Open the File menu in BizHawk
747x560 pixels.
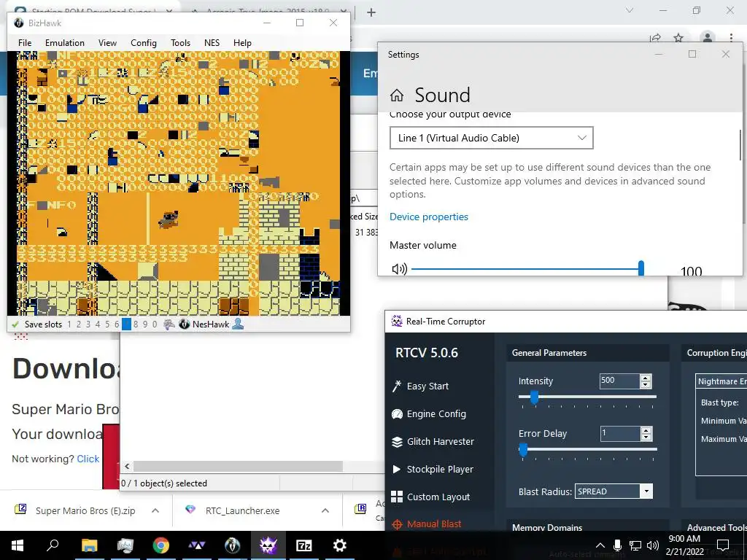25,43
